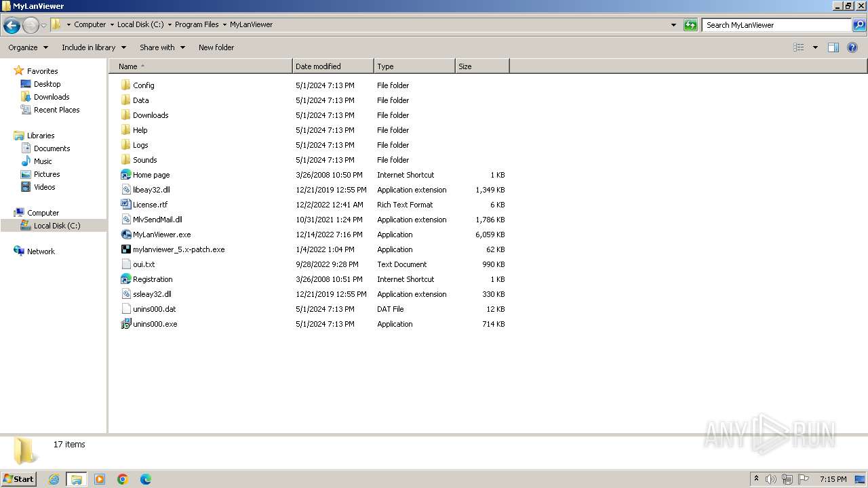
Task: Launch Microsoft Edge from taskbar
Action: [x=146, y=479]
